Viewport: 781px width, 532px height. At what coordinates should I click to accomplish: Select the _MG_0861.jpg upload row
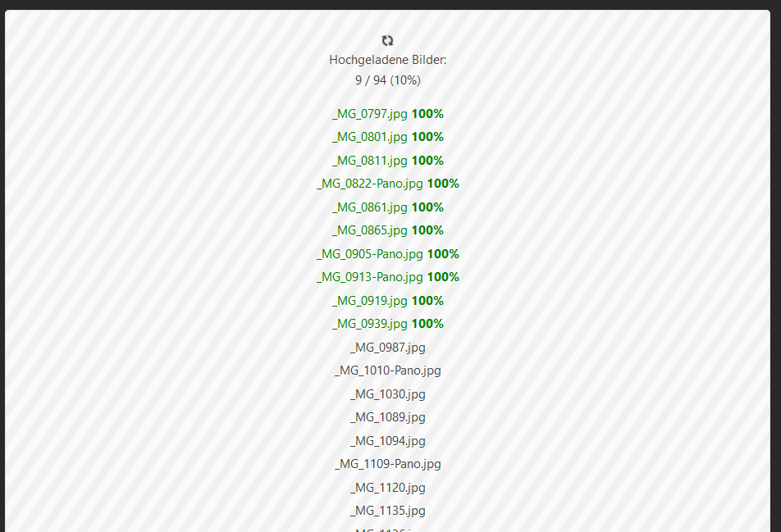[x=370, y=207]
